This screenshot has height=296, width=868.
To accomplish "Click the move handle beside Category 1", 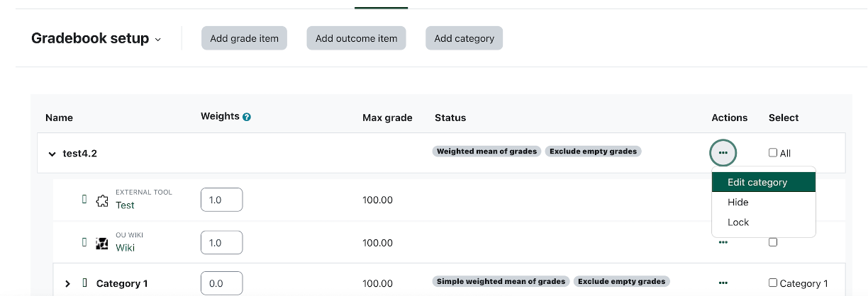I will [x=84, y=283].
